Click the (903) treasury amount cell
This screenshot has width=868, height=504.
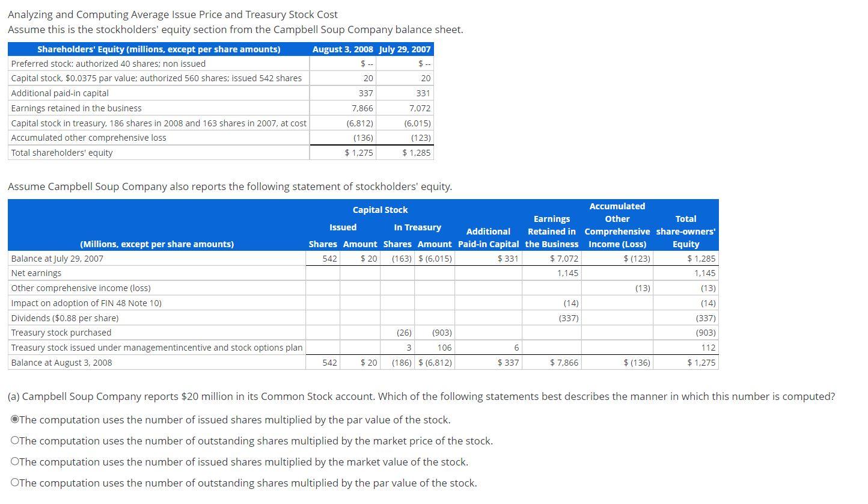[x=442, y=333]
